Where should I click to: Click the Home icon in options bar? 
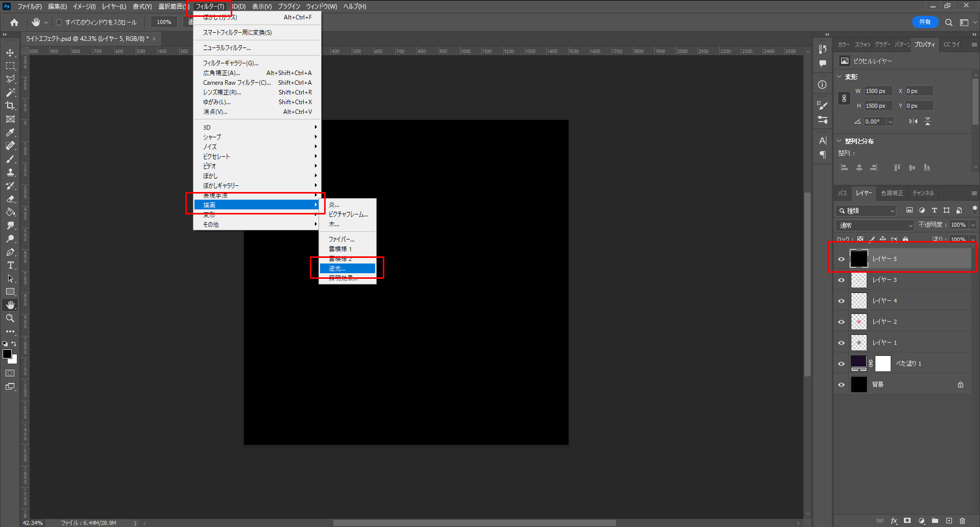coord(14,22)
